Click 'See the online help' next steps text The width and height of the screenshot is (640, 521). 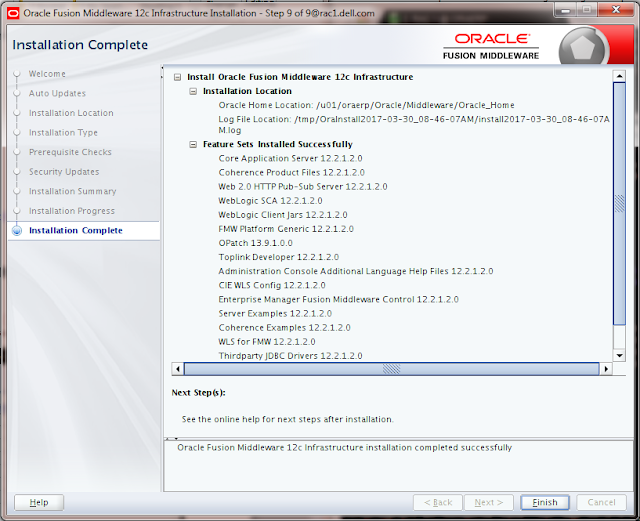tap(288, 419)
